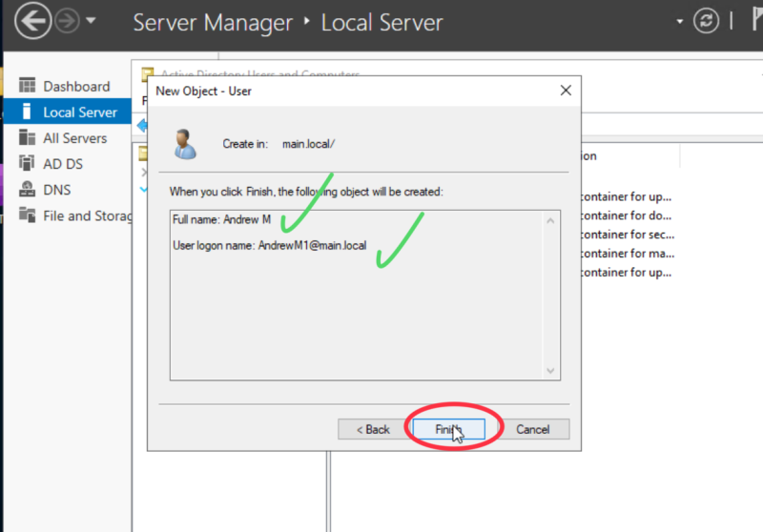Click the summary box scrollbar down arrow
This screenshot has height=532, width=763.
click(x=550, y=370)
